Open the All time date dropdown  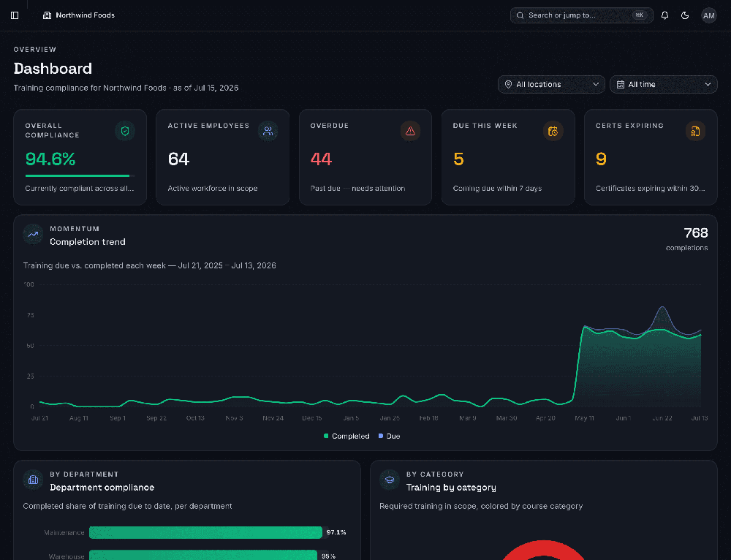(663, 84)
